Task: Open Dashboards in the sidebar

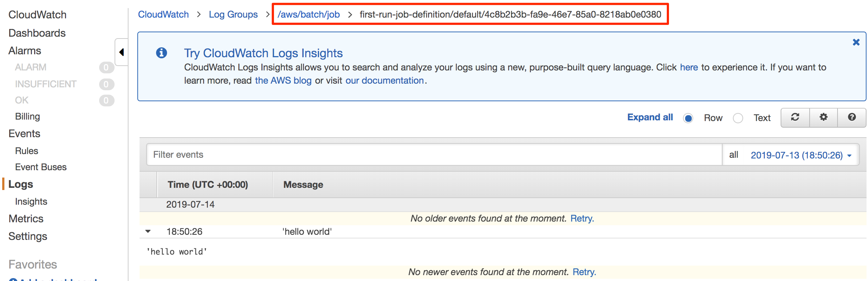Action: tap(37, 33)
